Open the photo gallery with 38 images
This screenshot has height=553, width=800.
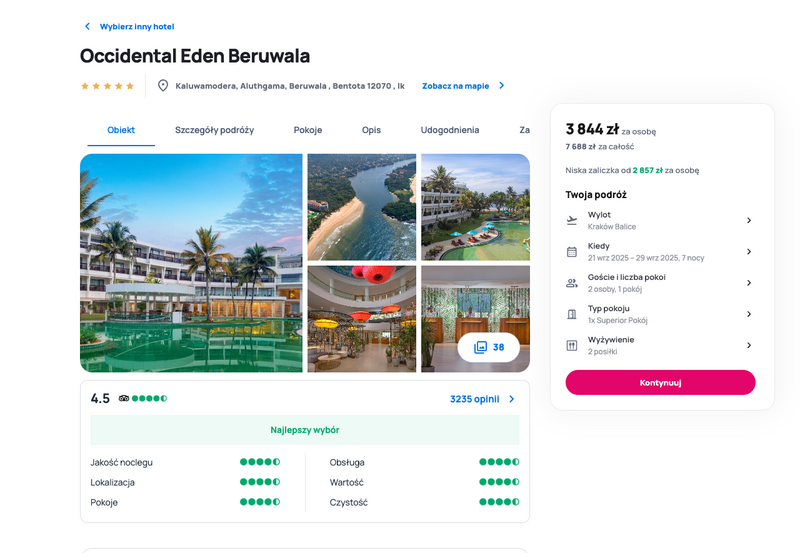pos(489,347)
